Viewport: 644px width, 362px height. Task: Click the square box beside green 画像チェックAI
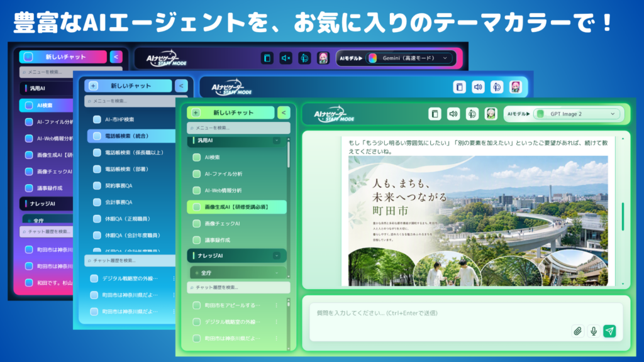coord(197,224)
